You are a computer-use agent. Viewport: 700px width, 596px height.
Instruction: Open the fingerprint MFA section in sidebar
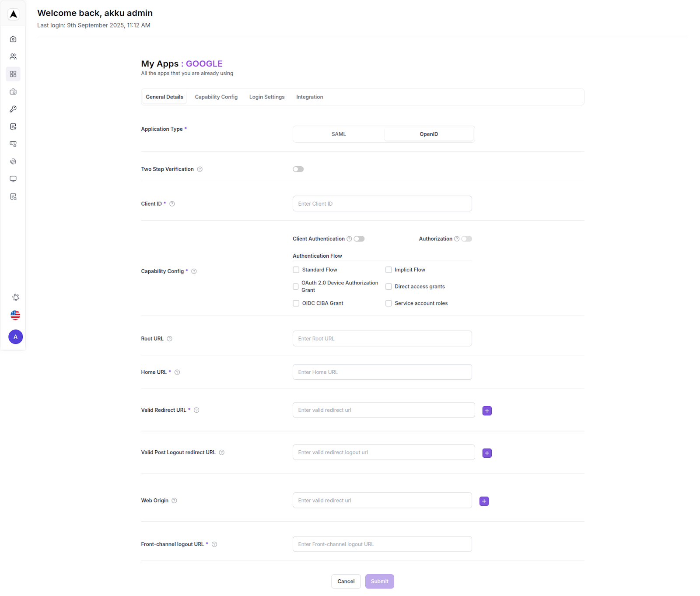[x=13, y=161]
